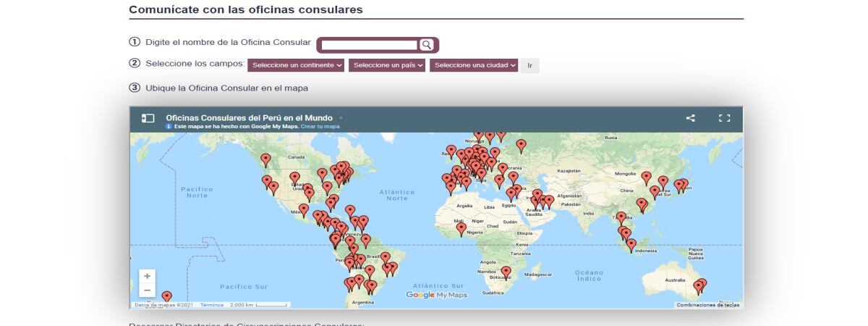Open the 'Términos' link on the map

tap(212, 305)
